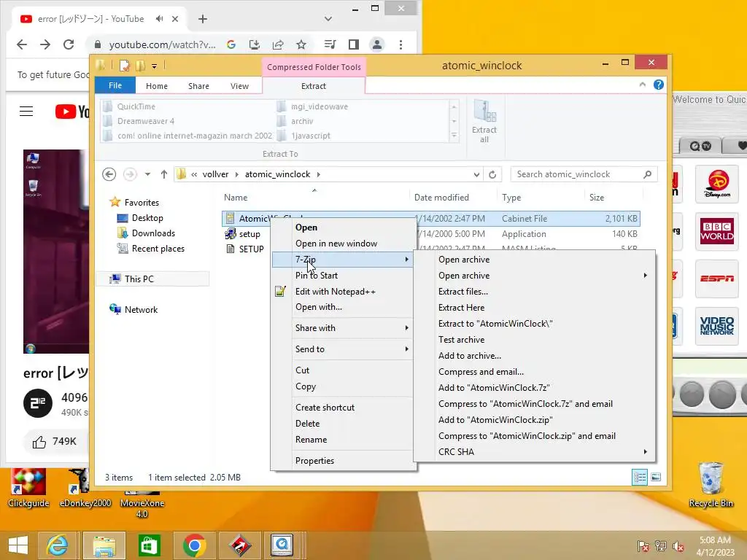Image resolution: width=747 pixels, height=560 pixels.
Task: Click Video Music Network channel icon
Action: (x=717, y=326)
